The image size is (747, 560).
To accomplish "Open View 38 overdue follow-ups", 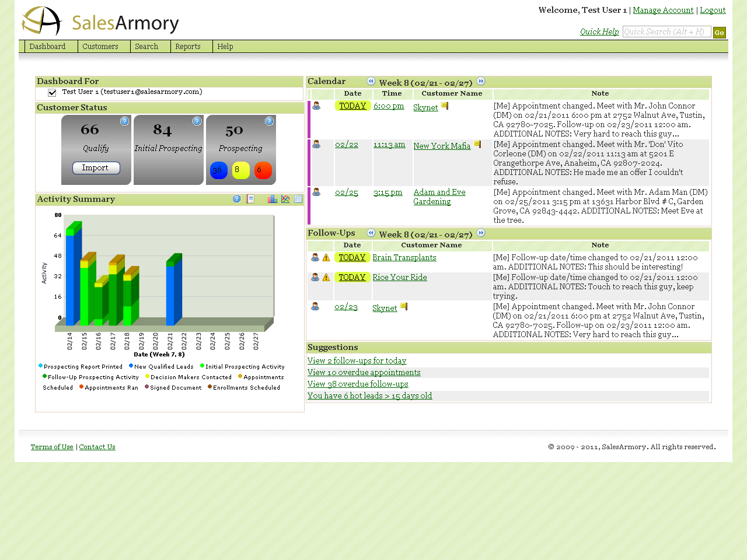I will point(358,384).
